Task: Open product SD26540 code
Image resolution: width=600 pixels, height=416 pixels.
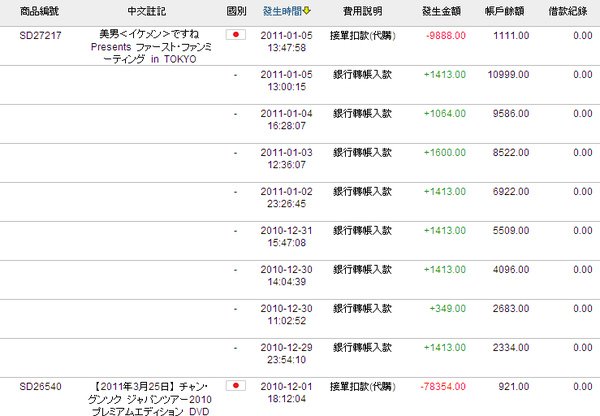Action: point(40,386)
